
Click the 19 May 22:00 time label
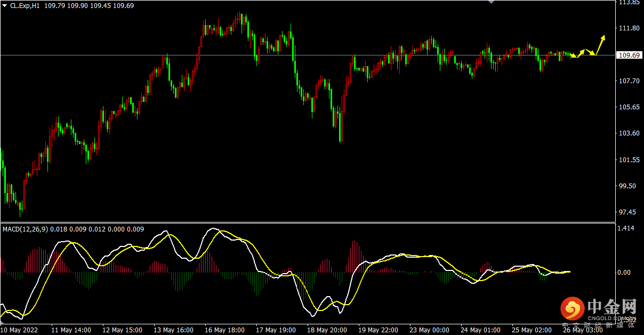[x=378, y=330]
